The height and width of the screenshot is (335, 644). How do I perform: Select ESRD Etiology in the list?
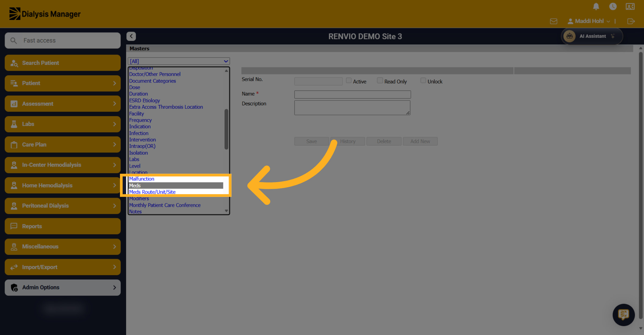(144, 100)
